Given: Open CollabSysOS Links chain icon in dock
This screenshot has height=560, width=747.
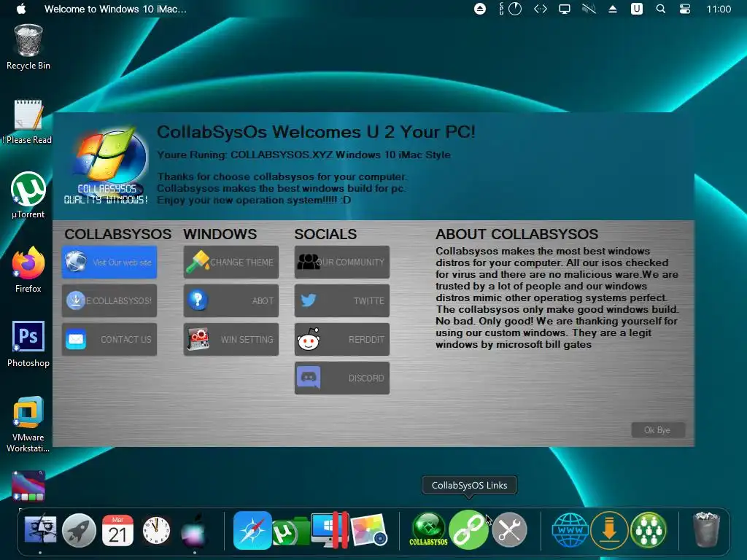Looking at the screenshot, I should tap(468, 529).
